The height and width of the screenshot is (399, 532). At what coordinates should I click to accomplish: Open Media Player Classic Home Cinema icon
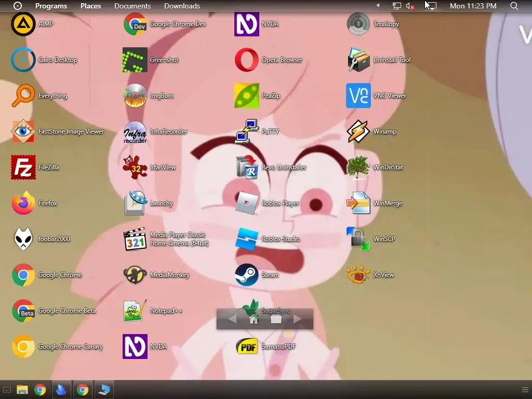tap(135, 239)
